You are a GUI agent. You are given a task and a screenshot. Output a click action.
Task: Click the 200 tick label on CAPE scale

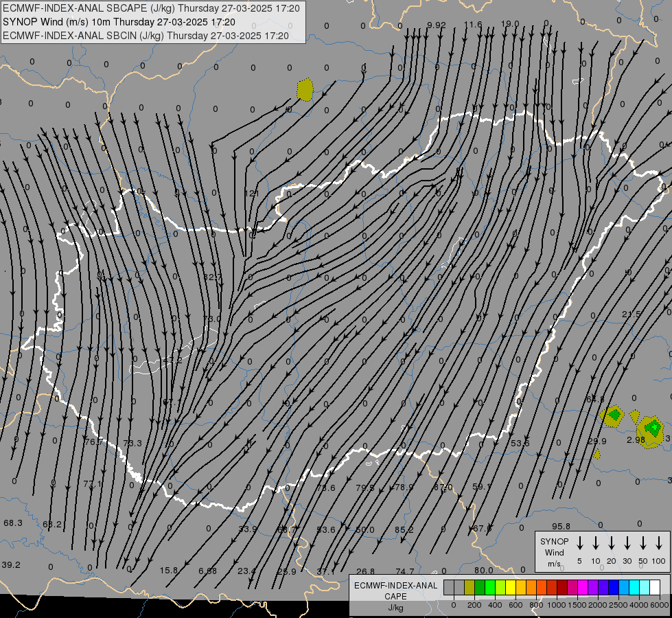tap(474, 605)
